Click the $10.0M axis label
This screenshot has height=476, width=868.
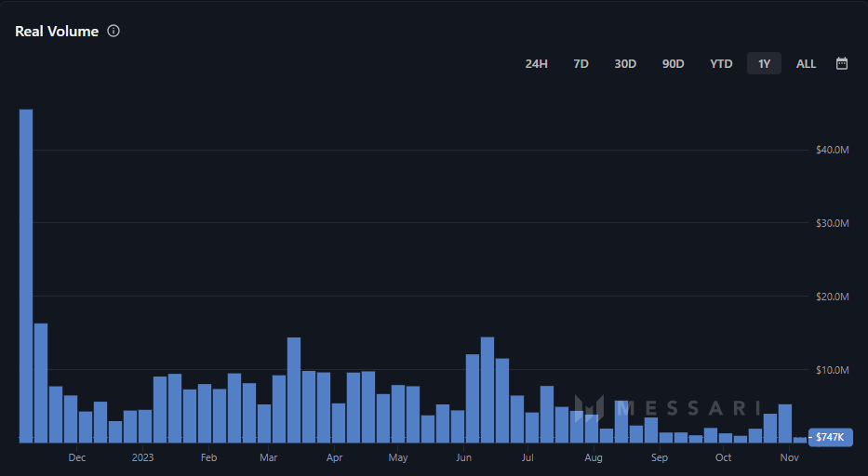832,370
